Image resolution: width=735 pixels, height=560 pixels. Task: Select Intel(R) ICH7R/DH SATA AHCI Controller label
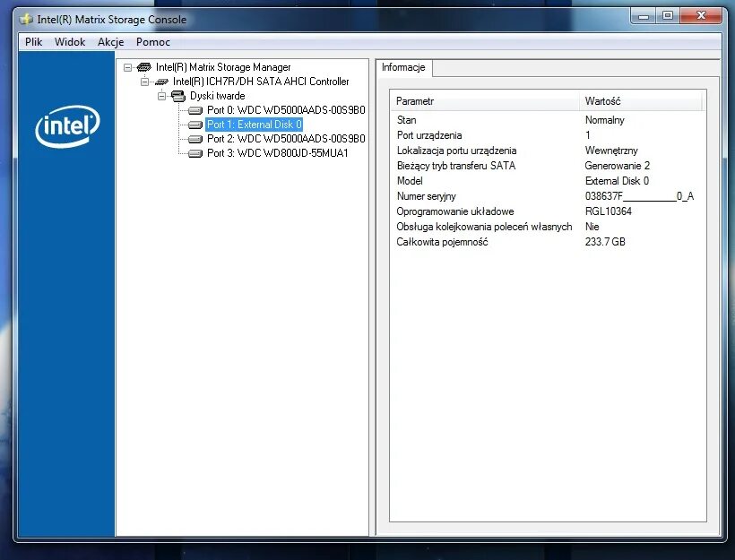pyautogui.click(x=261, y=82)
